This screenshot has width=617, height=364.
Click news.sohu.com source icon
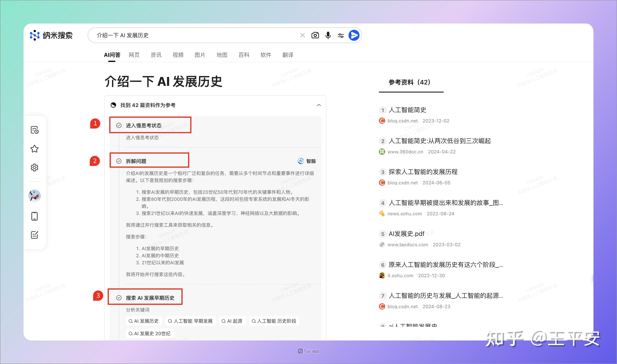(x=382, y=213)
